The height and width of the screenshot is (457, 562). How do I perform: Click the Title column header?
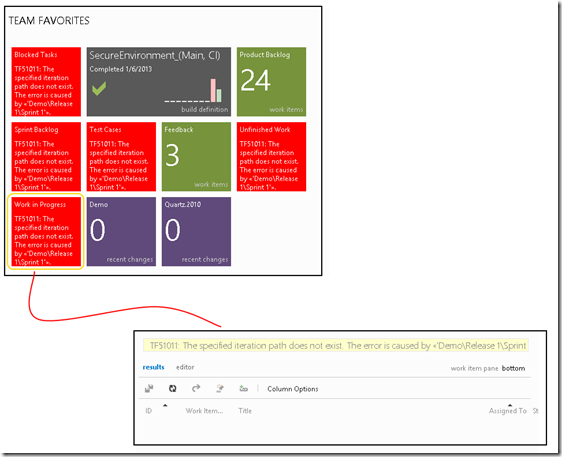[x=245, y=411]
